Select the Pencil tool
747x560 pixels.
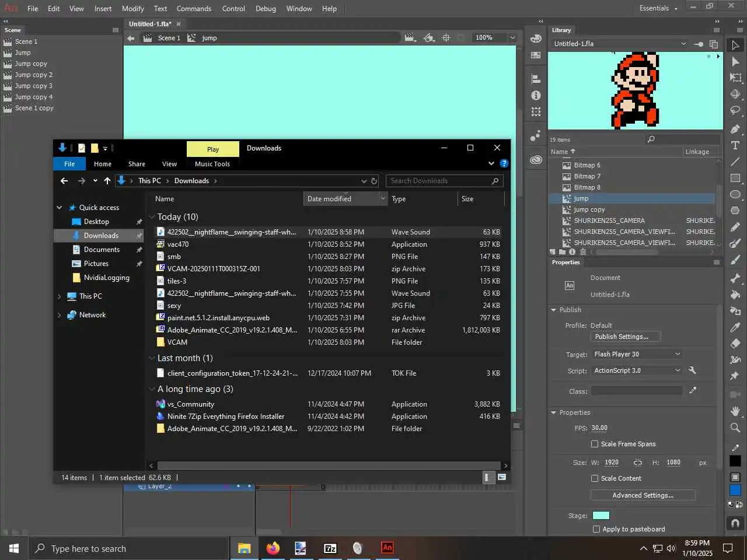(735, 227)
